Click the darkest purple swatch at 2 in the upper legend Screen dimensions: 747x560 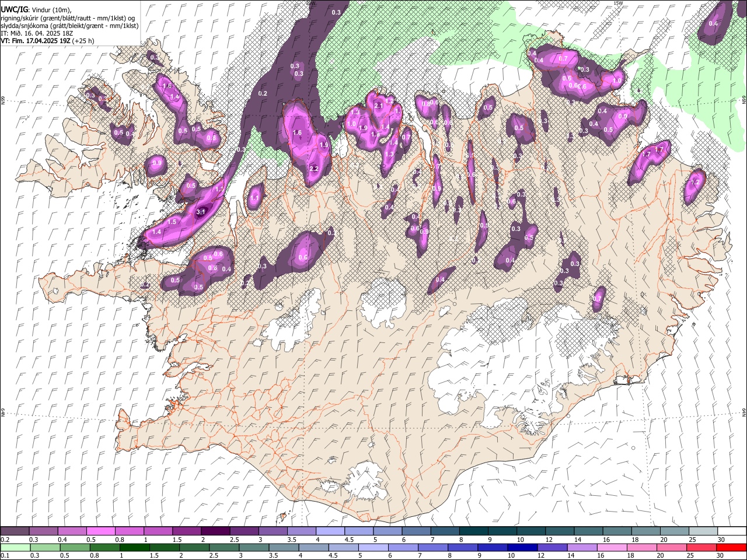215,531
